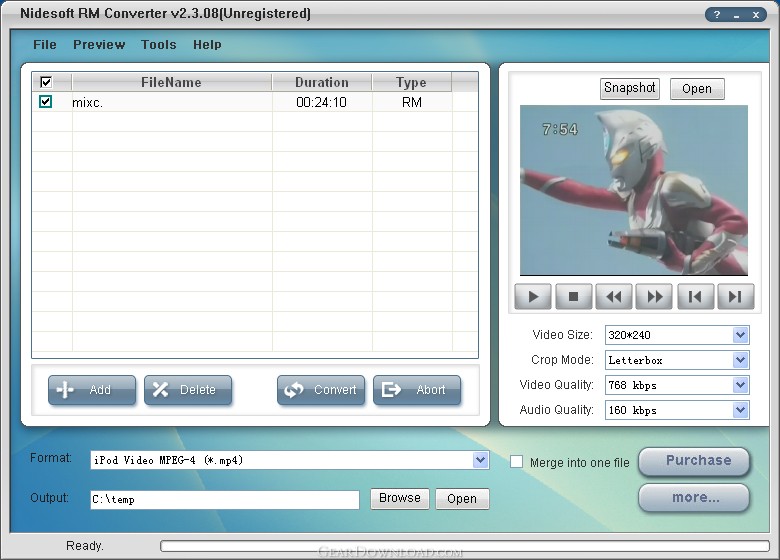Click the Play button under preview
Image resolution: width=780 pixels, height=560 pixels.
533,297
